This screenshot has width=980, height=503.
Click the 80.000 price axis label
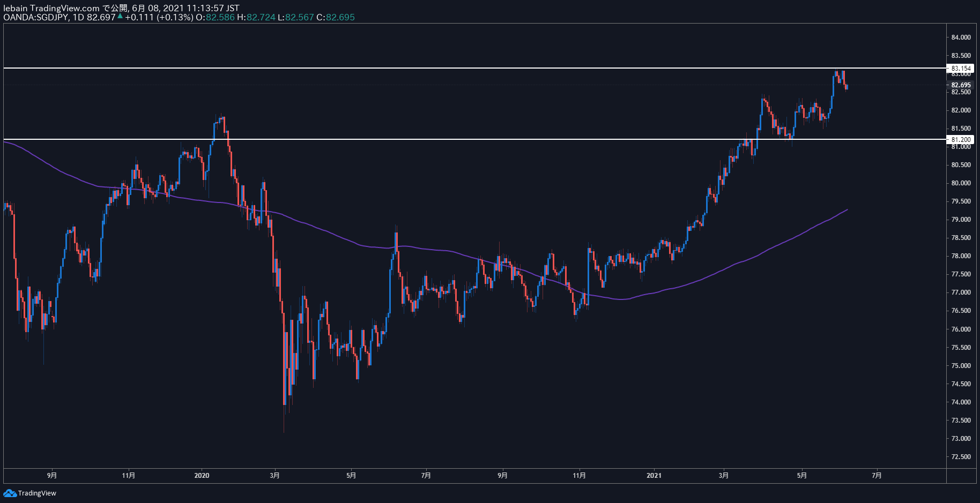click(x=961, y=183)
